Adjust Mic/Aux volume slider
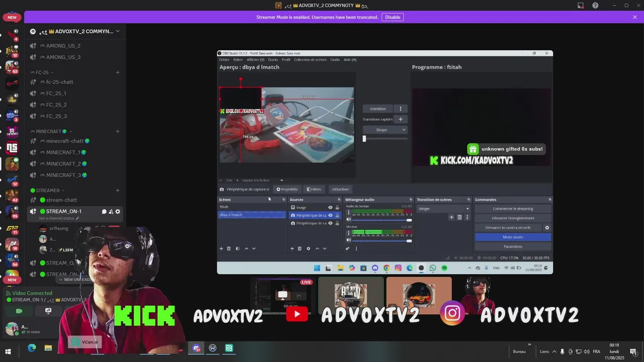This screenshot has width=644, height=362. (x=381, y=240)
